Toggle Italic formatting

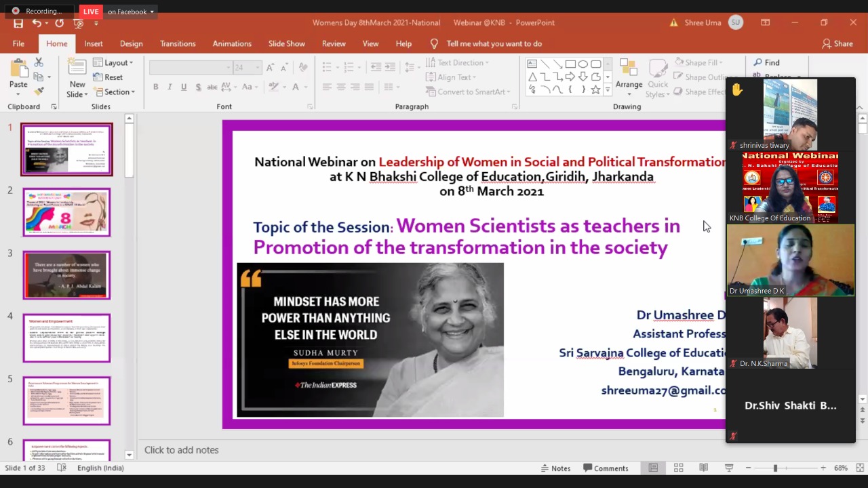coord(170,87)
